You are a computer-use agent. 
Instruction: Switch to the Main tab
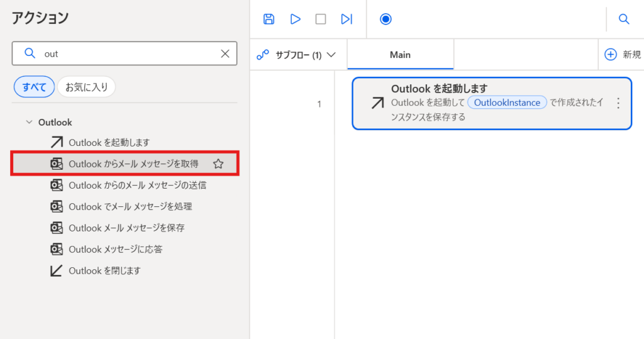point(400,55)
